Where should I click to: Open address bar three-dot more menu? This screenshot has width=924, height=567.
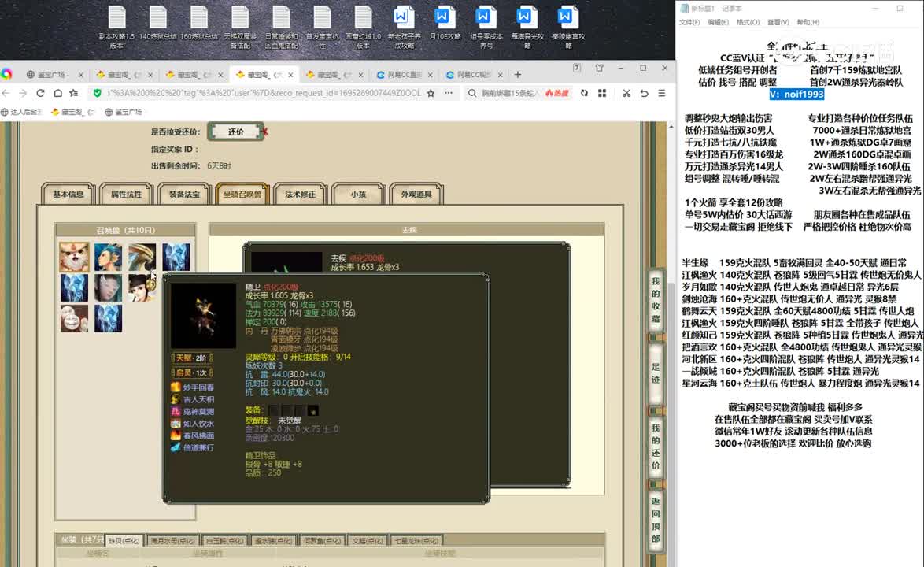point(449,93)
